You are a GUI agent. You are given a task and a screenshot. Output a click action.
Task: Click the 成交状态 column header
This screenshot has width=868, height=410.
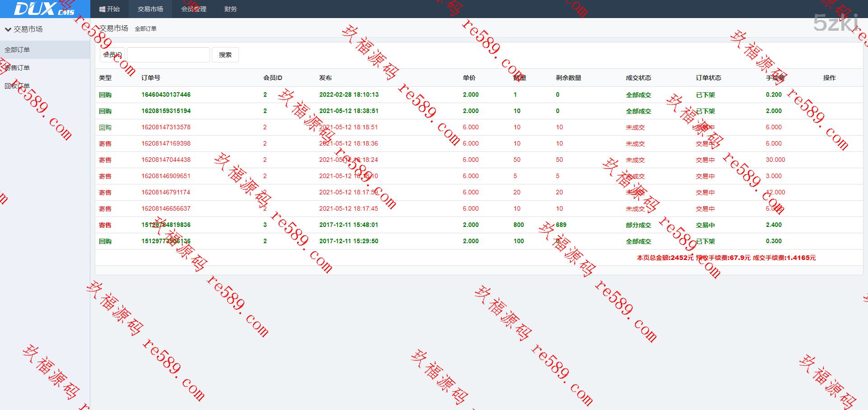pos(638,78)
